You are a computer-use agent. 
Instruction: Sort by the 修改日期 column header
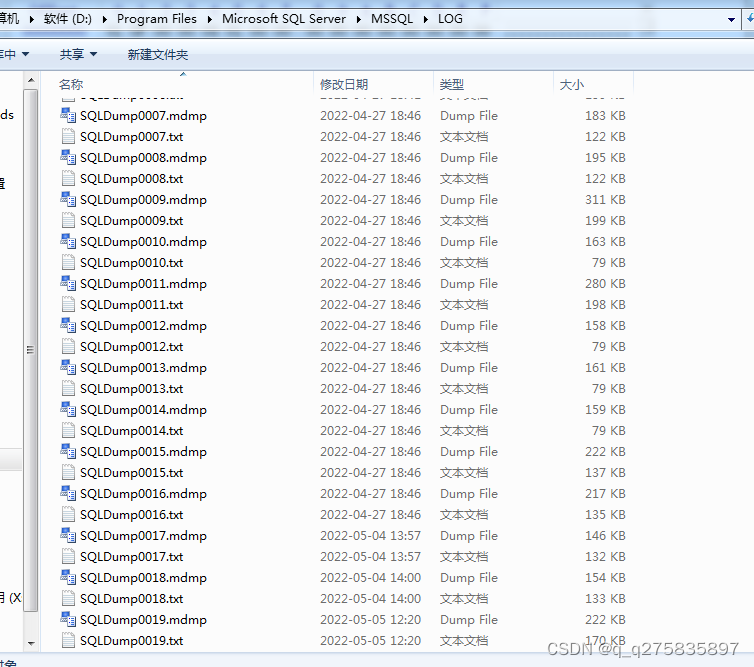click(x=374, y=84)
